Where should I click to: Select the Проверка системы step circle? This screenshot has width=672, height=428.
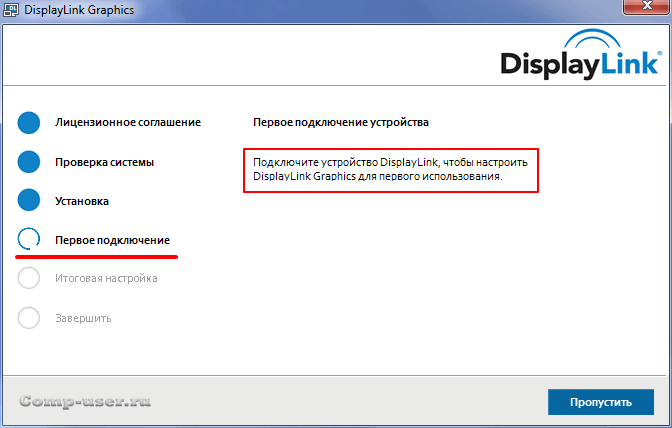click(x=29, y=162)
